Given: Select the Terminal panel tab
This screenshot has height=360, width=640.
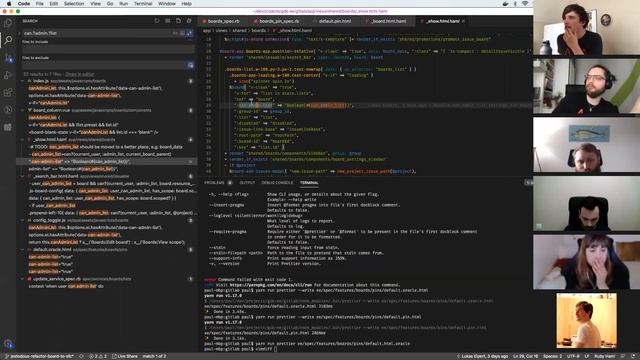Looking at the screenshot, I should pos(309,183).
